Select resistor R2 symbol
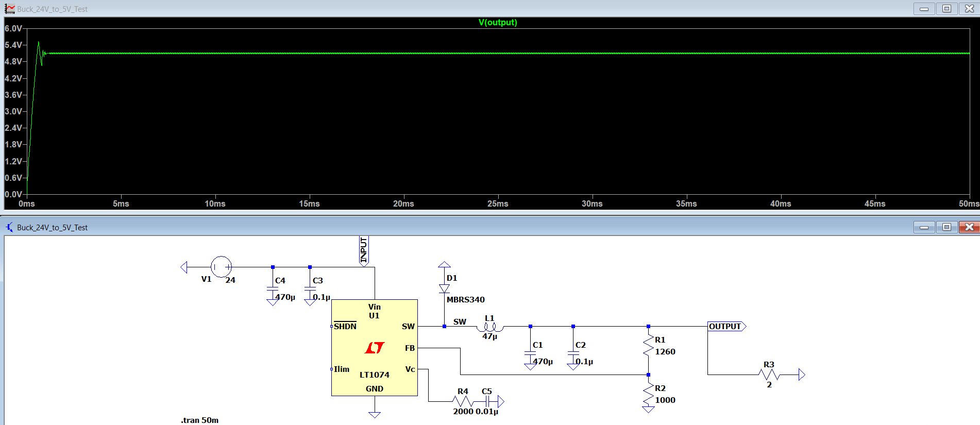Viewport: 980px width, 425px height. (648, 394)
